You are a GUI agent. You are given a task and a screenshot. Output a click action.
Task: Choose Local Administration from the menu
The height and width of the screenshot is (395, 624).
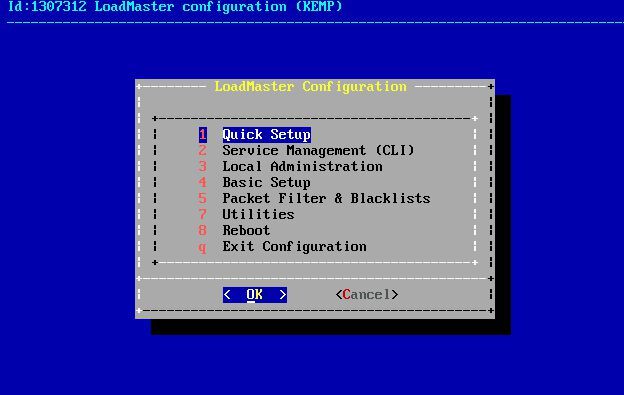coord(302,166)
